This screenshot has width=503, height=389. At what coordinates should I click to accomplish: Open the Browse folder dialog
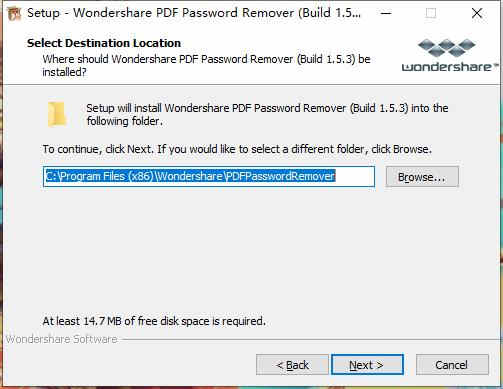click(422, 177)
